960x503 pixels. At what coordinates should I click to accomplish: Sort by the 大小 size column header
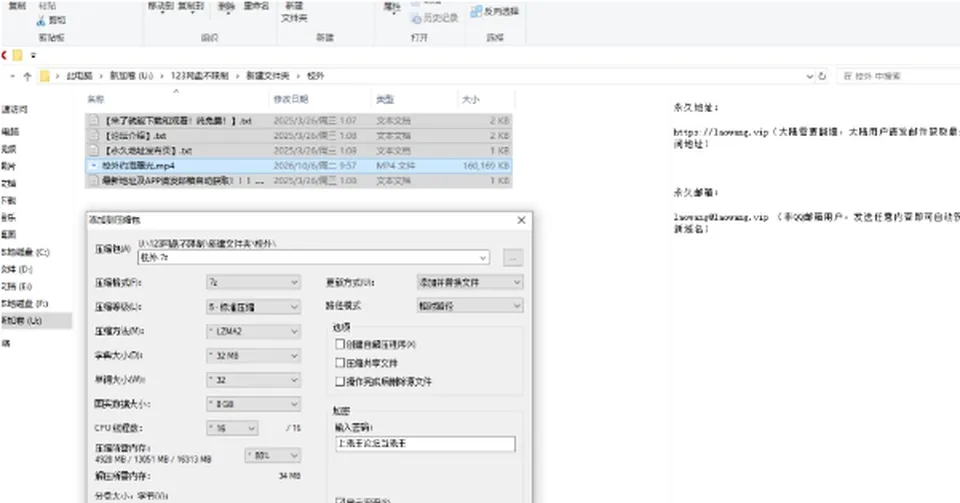tap(470, 99)
